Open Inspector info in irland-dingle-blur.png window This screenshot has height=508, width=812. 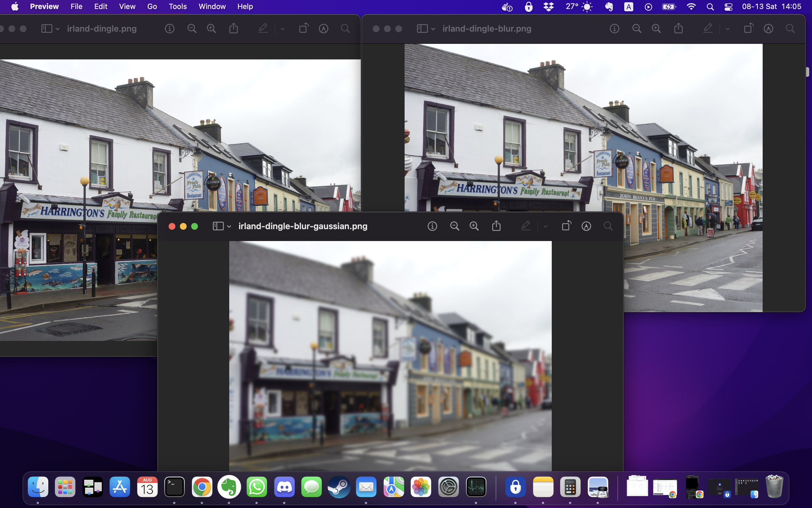pyautogui.click(x=614, y=29)
